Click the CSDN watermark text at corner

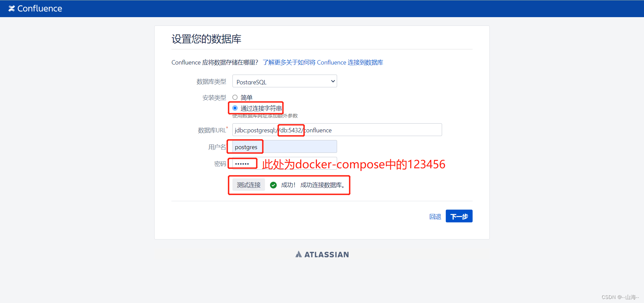pyautogui.click(x=620, y=297)
